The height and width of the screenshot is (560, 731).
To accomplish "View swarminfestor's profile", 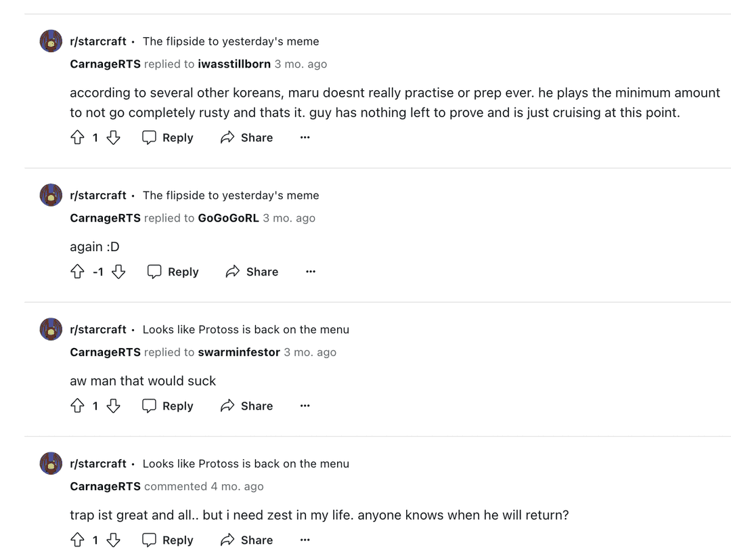I will pyautogui.click(x=238, y=352).
